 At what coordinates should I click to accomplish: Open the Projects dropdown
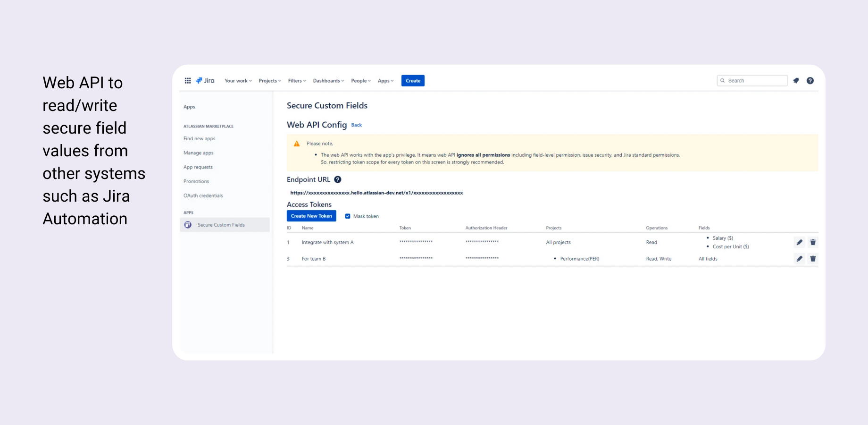269,80
